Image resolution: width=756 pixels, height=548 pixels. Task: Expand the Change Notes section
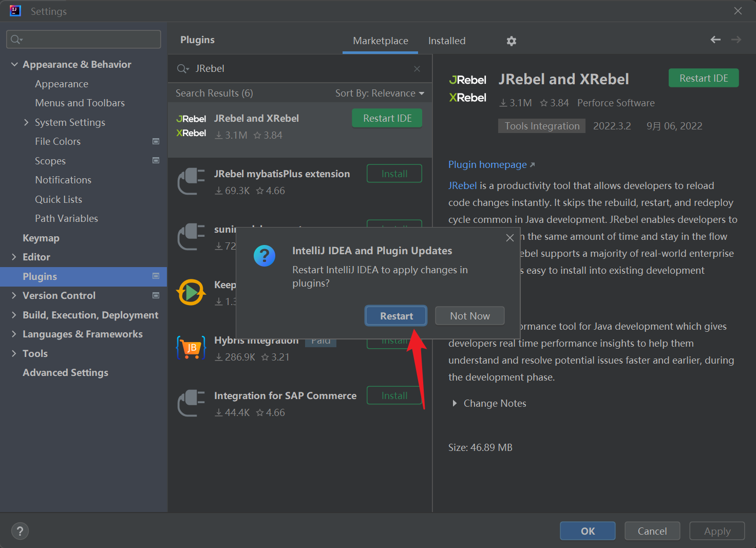455,403
